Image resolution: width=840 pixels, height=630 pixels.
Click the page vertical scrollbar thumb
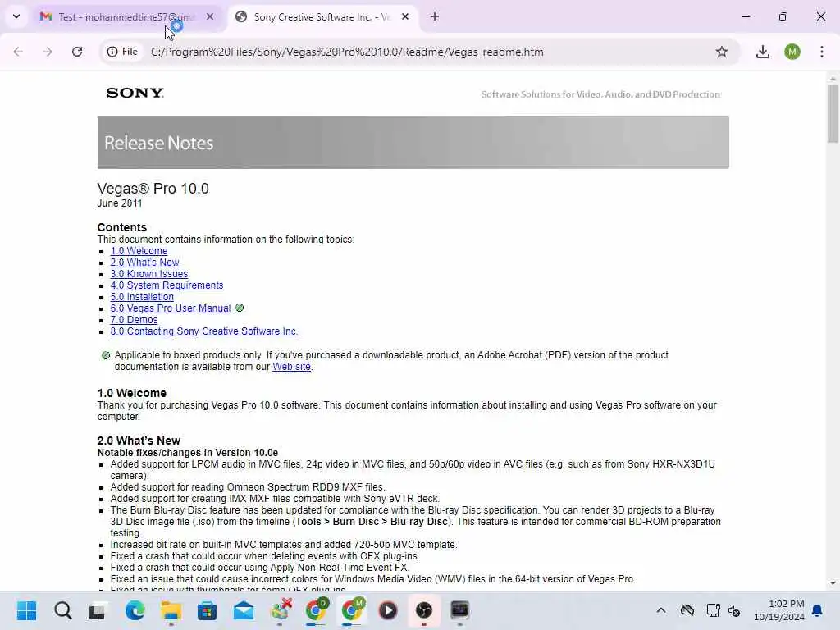click(x=833, y=113)
